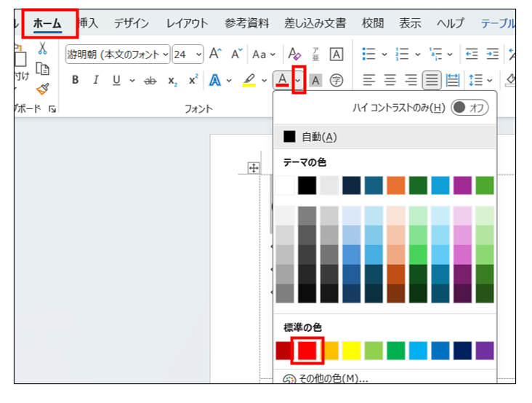
Task: Toggle character shading gray A icon
Action: 315,81
